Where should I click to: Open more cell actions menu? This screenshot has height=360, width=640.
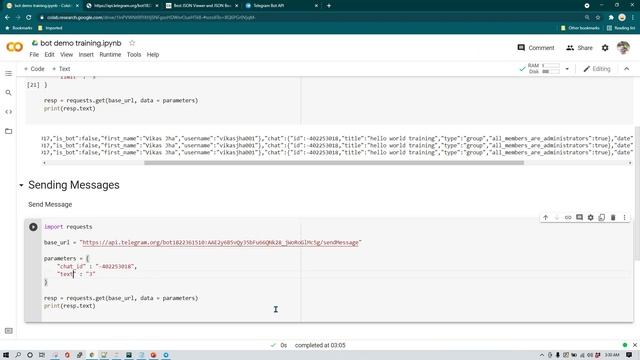tap(624, 218)
